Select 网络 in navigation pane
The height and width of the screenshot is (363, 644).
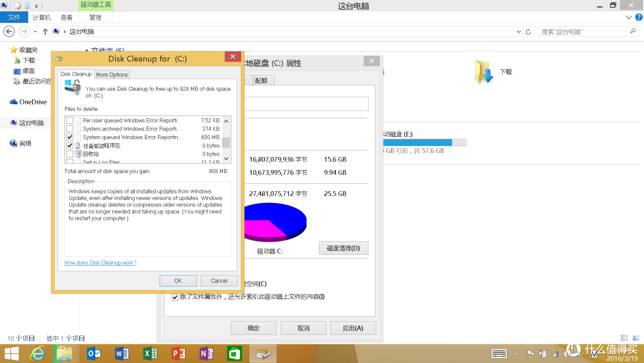pyautogui.click(x=20, y=143)
